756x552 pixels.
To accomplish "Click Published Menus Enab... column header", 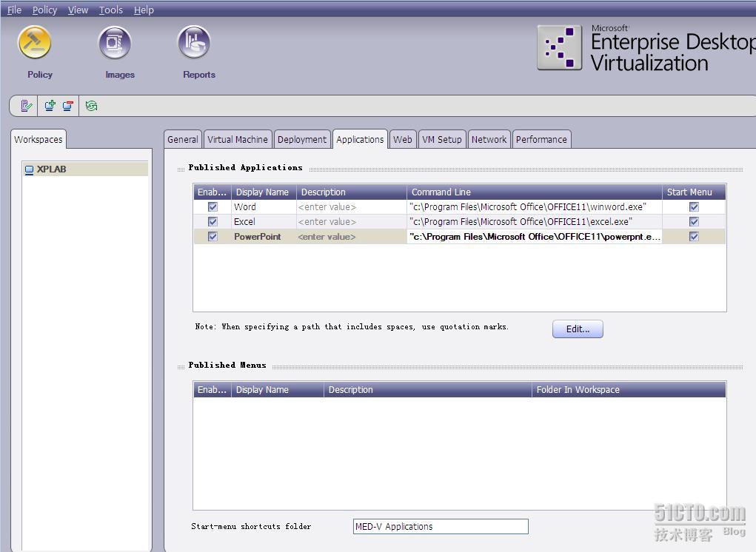I will pos(213,390).
